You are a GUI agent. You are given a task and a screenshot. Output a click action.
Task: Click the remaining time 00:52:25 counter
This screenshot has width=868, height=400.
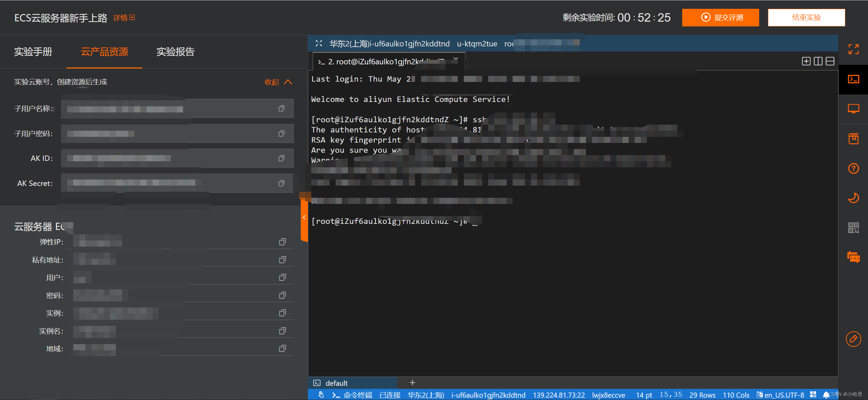644,18
